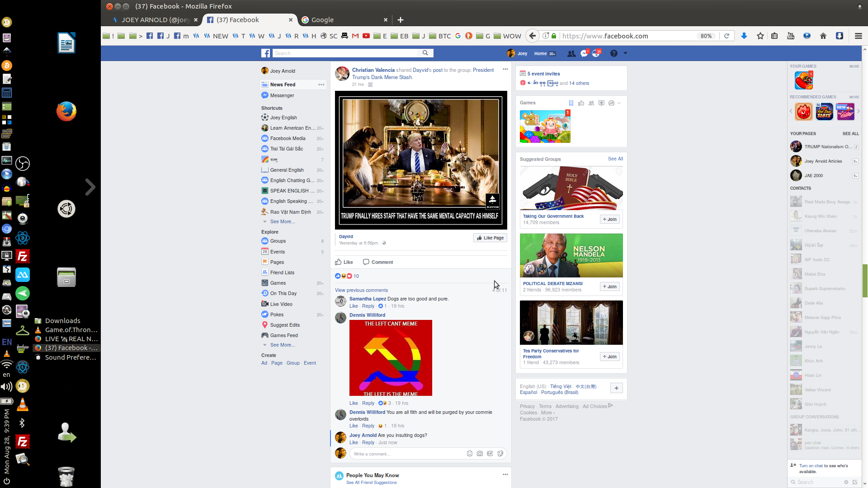Open the sticker picker in the comment box
This screenshot has height=488, width=868.
pyautogui.click(x=500, y=453)
